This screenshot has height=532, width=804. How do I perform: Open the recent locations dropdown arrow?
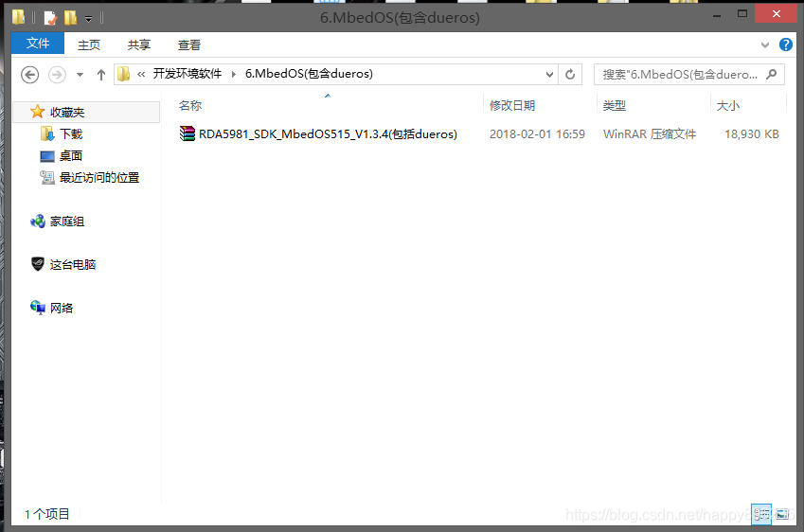[x=80, y=75]
